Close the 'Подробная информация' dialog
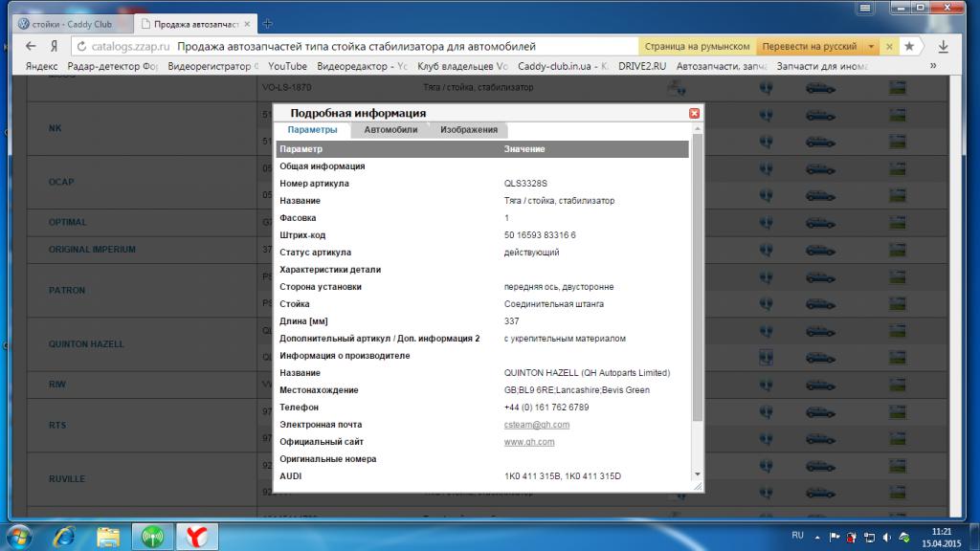This screenshot has height=551, width=980. pos(694,113)
